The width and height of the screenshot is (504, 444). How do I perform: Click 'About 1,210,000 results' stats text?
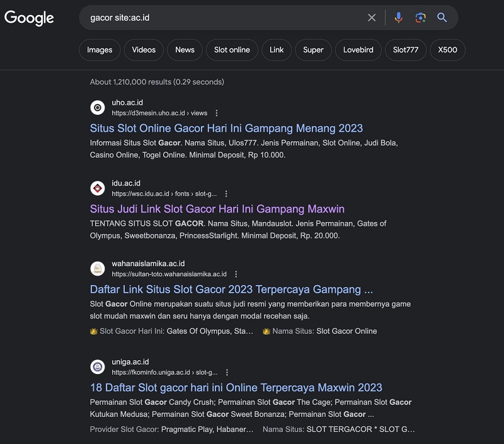point(157,82)
